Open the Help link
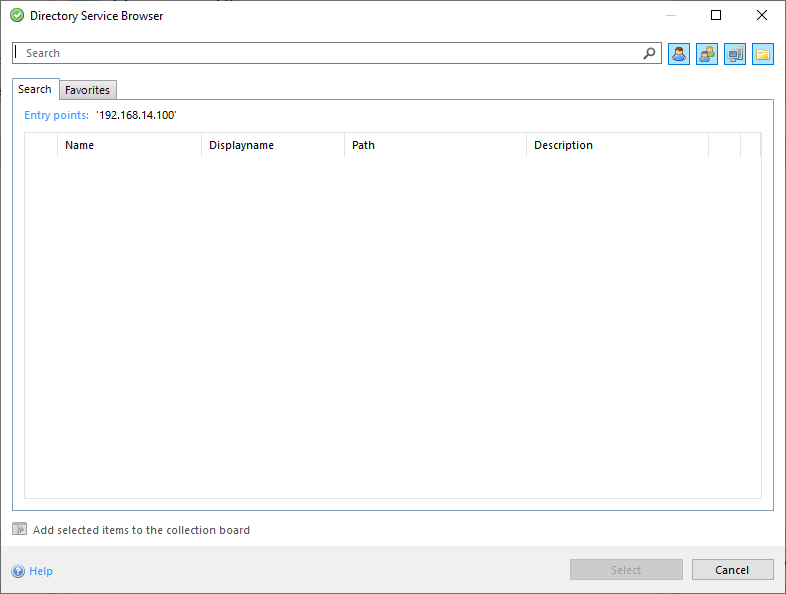The height and width of the screenshot is (594, 786). click(41, 571)
